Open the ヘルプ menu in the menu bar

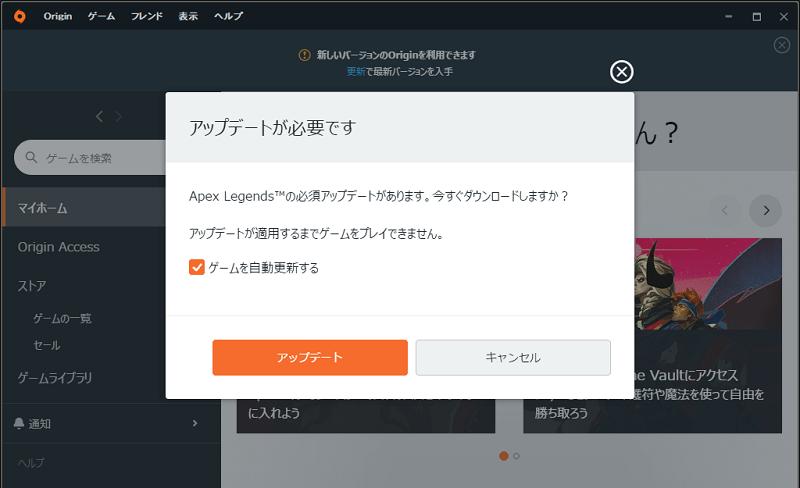228,16
